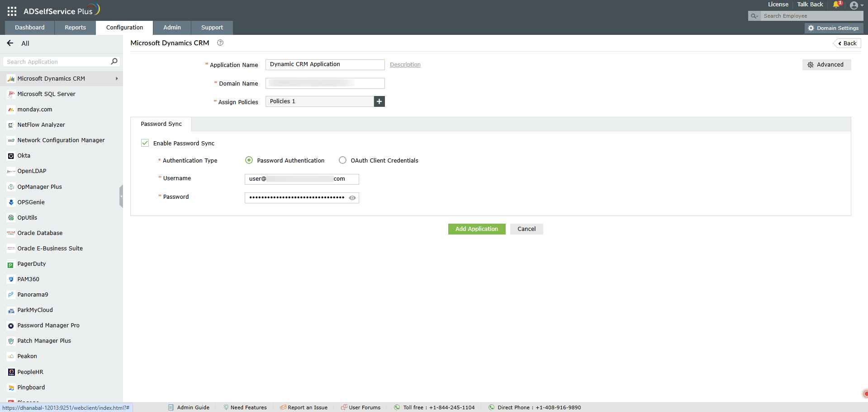The width and height of the screenshot is (868, 412).
Task: Open the Password Manager Pro application
Action: (48, 325)
